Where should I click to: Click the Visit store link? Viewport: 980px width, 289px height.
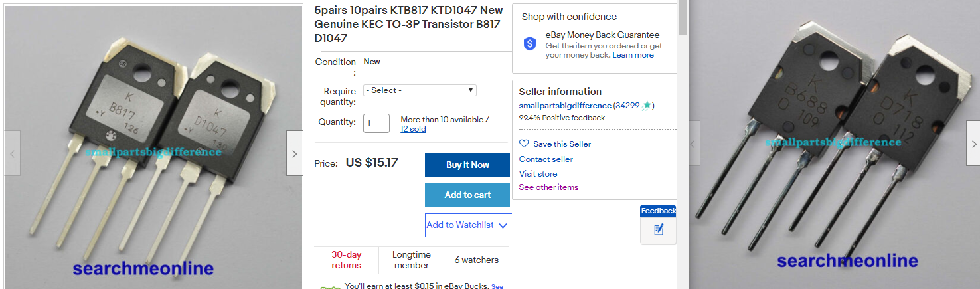pos(538,174)
